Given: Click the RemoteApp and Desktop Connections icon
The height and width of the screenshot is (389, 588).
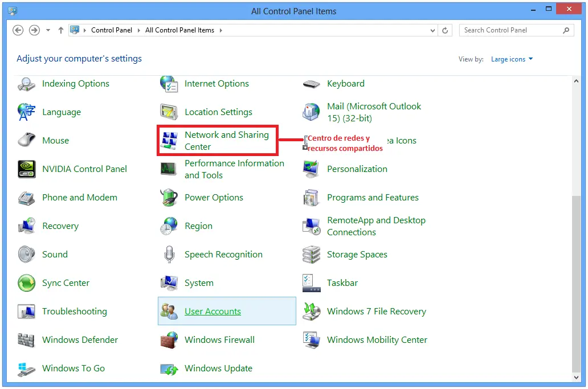Looking at the screenshot, I should click(x=311, y=226).
